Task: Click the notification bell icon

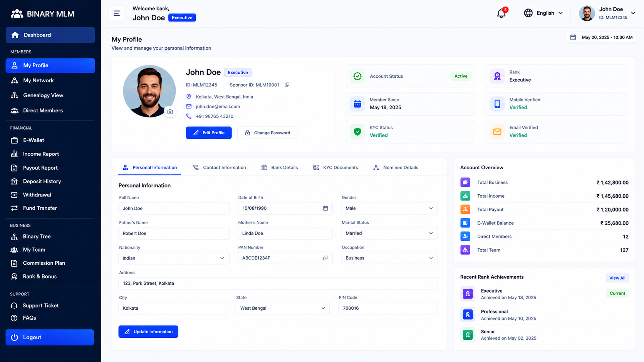Action: [501, 13]
